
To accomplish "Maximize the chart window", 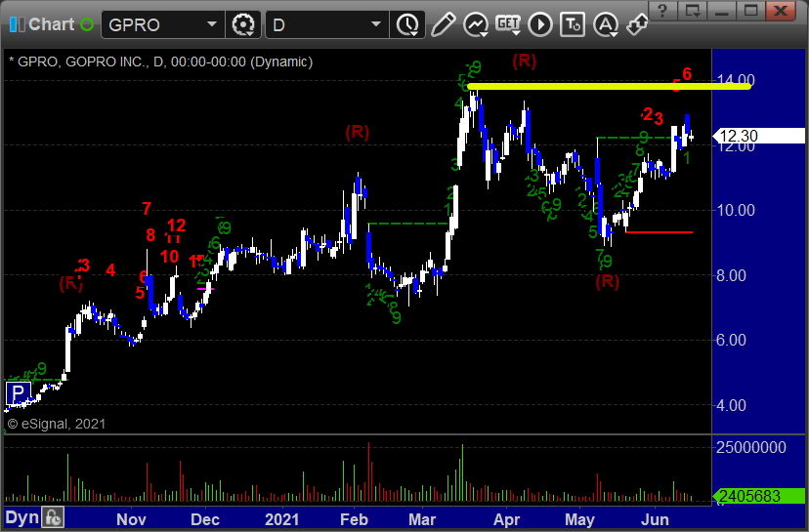I will tap(750, 10).
